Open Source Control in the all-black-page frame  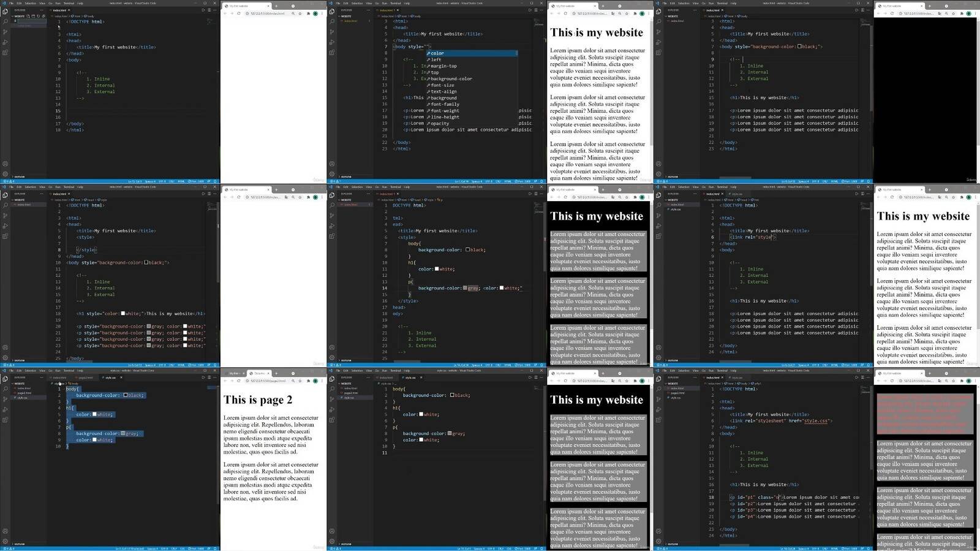point(658,32)
